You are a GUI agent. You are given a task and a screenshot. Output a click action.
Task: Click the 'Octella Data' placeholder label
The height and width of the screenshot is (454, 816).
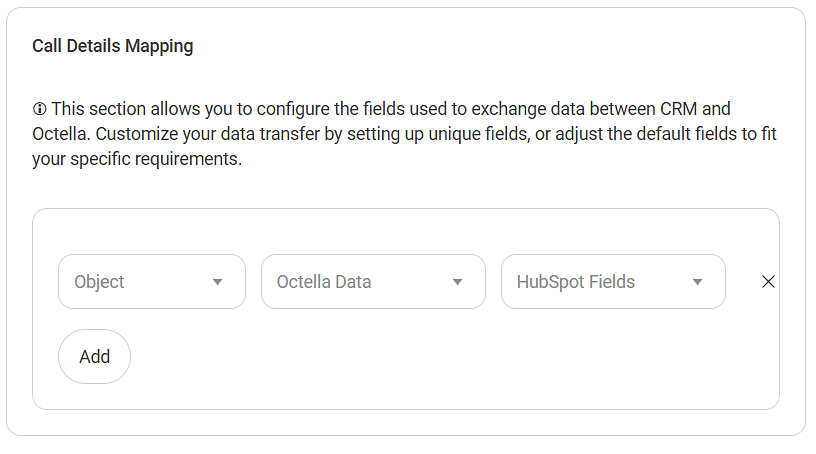click(324, 282)
